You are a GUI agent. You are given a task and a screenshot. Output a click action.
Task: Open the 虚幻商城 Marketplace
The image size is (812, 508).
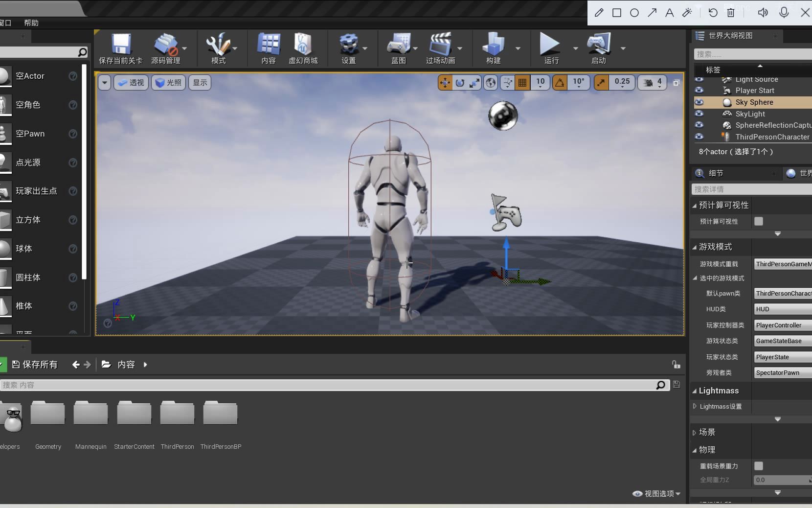point(303,46)
